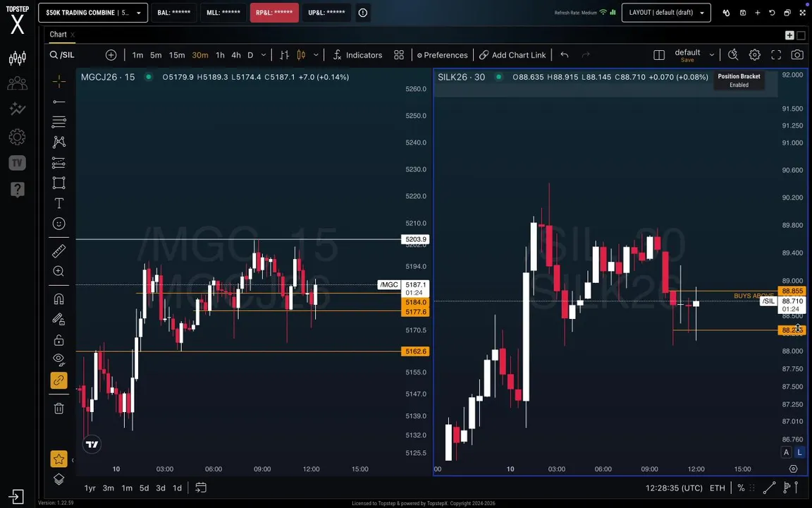Take a chart snapshot with camera icon
This screenshot has height=508, width=812.
pos(797,55)
